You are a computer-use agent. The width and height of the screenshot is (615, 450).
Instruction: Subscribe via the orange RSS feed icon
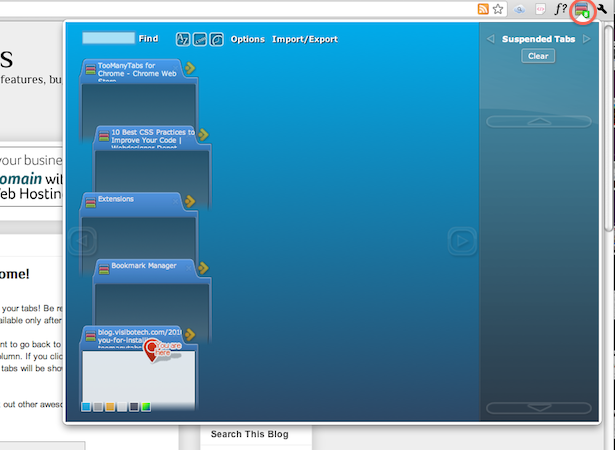(x=483, y=9)
